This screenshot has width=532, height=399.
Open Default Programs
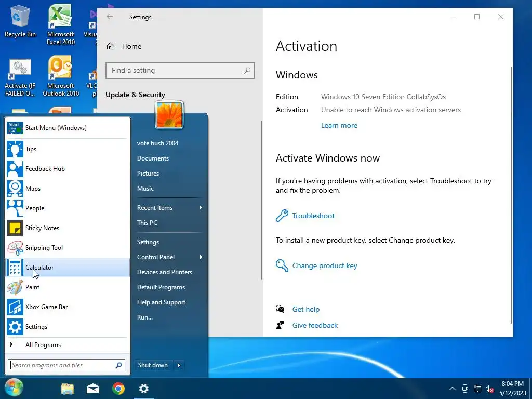point(161,287)
